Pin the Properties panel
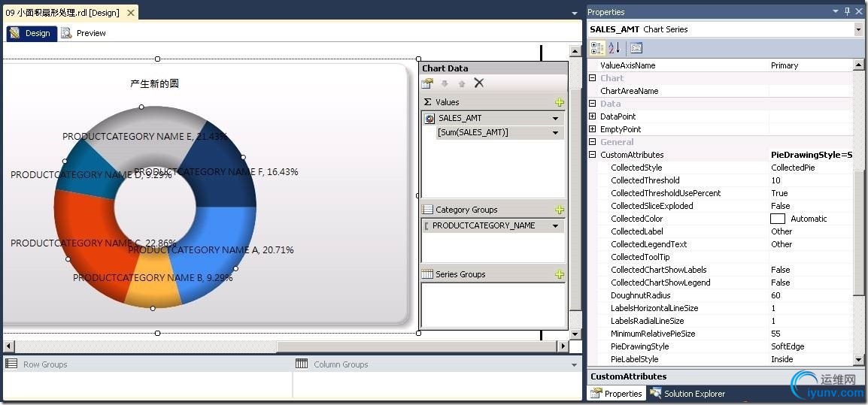The width and height of the screenshot is (868, 405). pos(848,11)
